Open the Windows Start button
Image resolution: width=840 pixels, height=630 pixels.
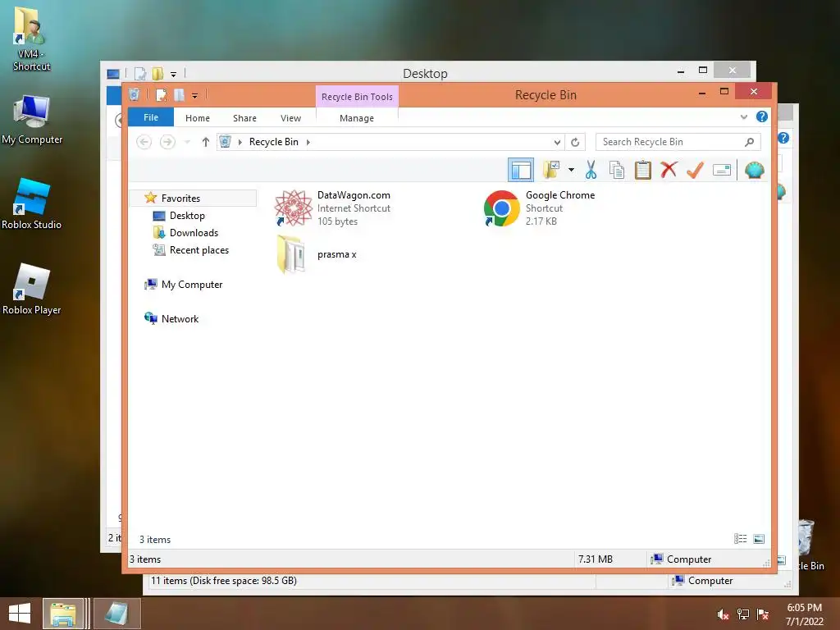20,613
